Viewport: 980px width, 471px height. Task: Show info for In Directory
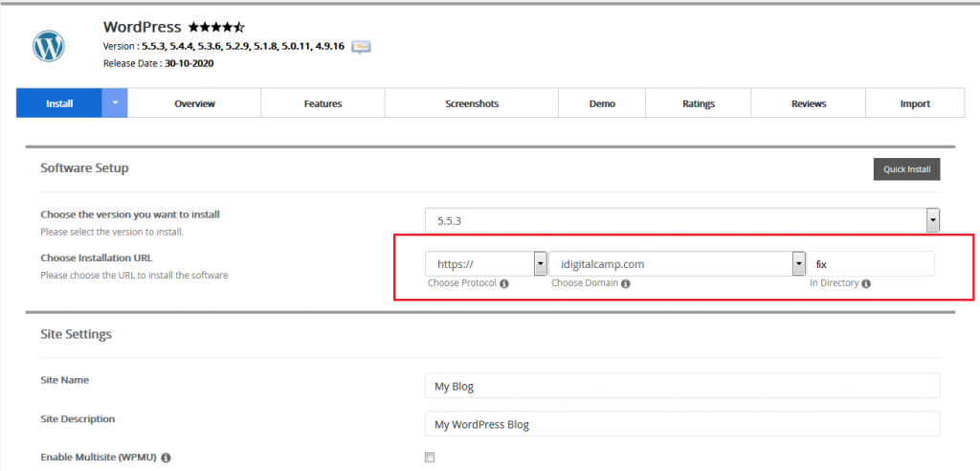pos(866,283)
